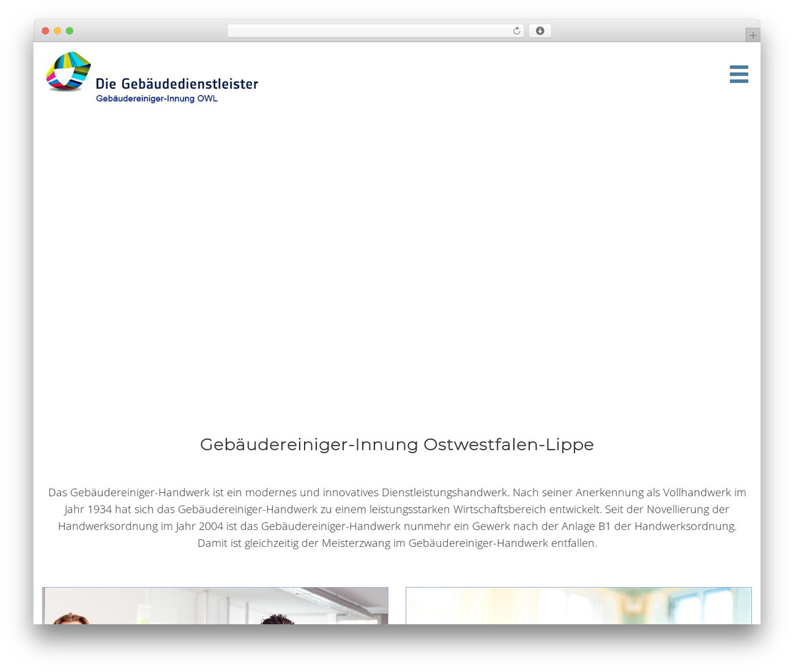794x672 pixels.
Task: Select the heading Gebäudereiniger-Innung Ostwestfalen-Lippe
Action: pos(397,444)
